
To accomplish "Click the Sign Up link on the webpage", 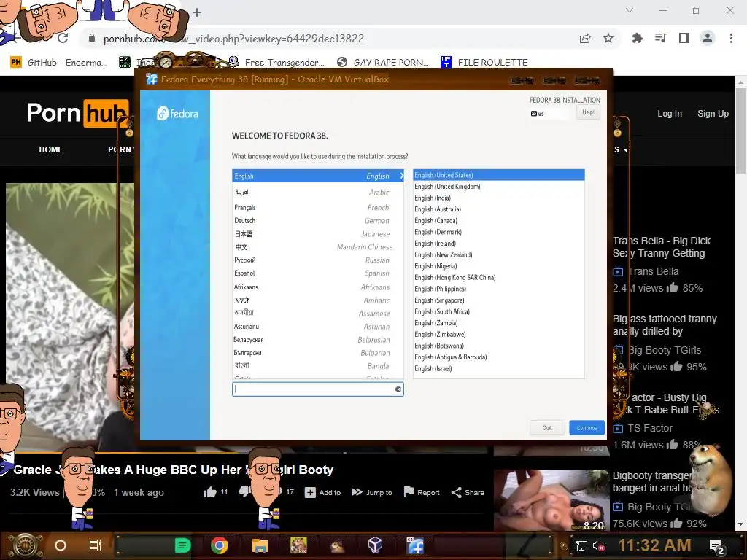I will [x=713, y=114].
